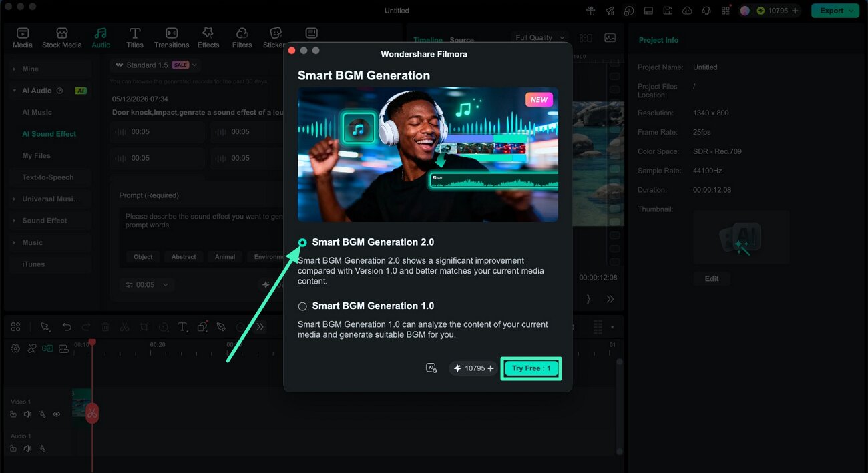Screen dimensions: 868x473
Task: Click the Edit thumbnail button
Action: click(x=712, y=279)
